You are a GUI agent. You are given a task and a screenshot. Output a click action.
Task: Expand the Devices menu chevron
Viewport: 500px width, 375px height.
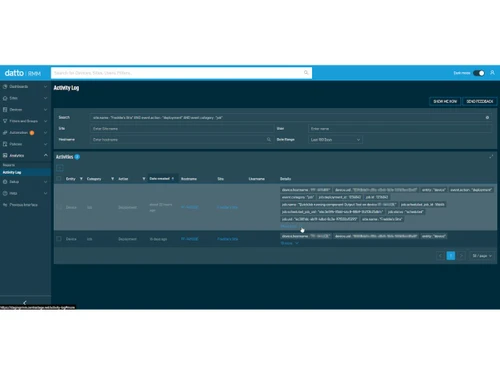point(45,110)
